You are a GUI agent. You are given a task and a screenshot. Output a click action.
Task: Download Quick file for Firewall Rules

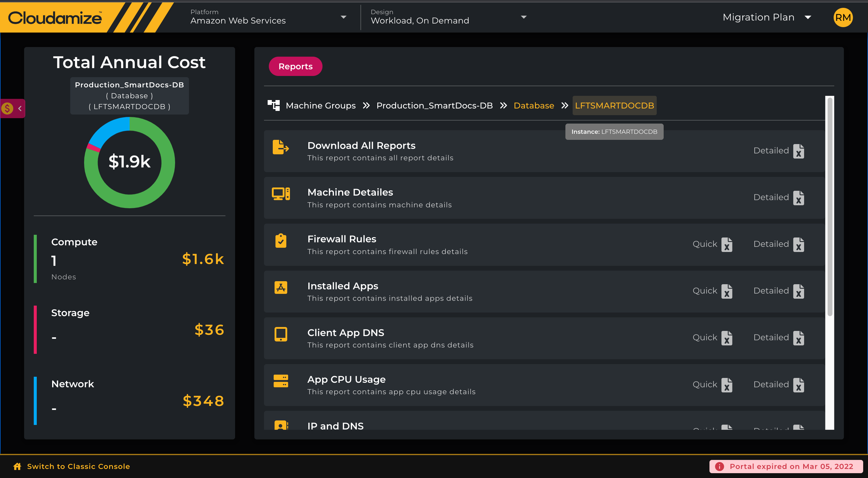tap(727, 244)
